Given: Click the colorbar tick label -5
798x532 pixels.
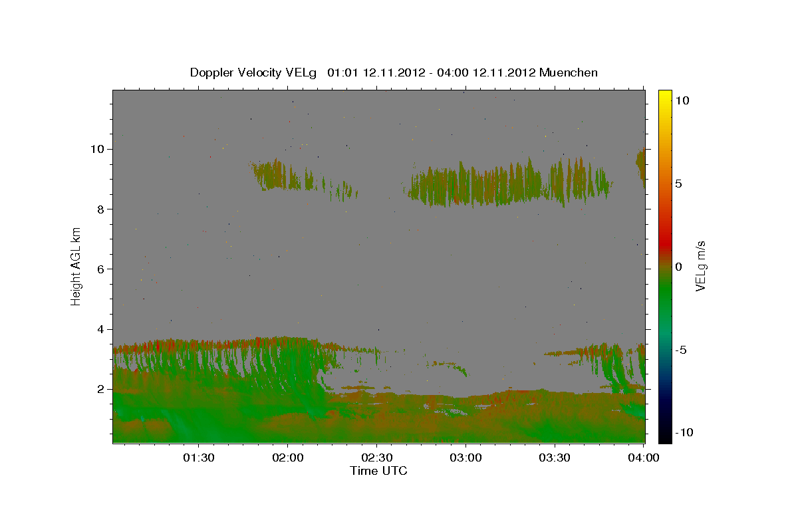Looking at the screenshot, I should click(681, 350).
